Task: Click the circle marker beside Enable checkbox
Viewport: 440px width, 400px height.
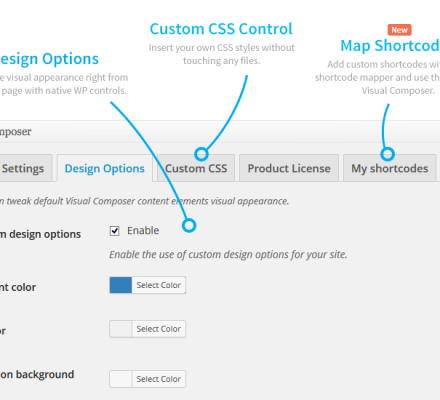Action: pos(189,226)
